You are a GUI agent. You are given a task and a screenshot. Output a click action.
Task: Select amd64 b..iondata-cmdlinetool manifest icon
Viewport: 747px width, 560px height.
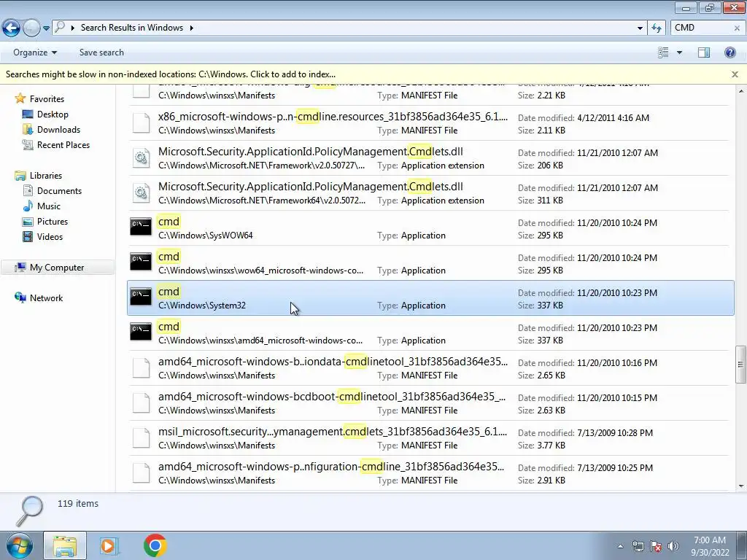coord(141,367)
